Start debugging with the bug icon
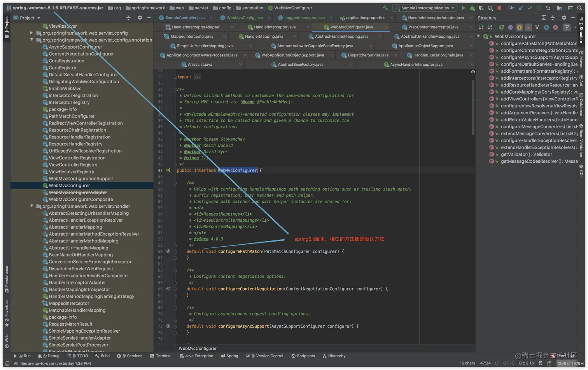 (x=472, y=8)
